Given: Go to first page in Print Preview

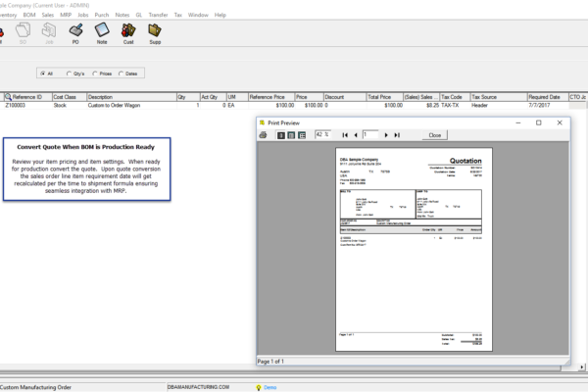Looking at the screenshot, I should [345, 135].
